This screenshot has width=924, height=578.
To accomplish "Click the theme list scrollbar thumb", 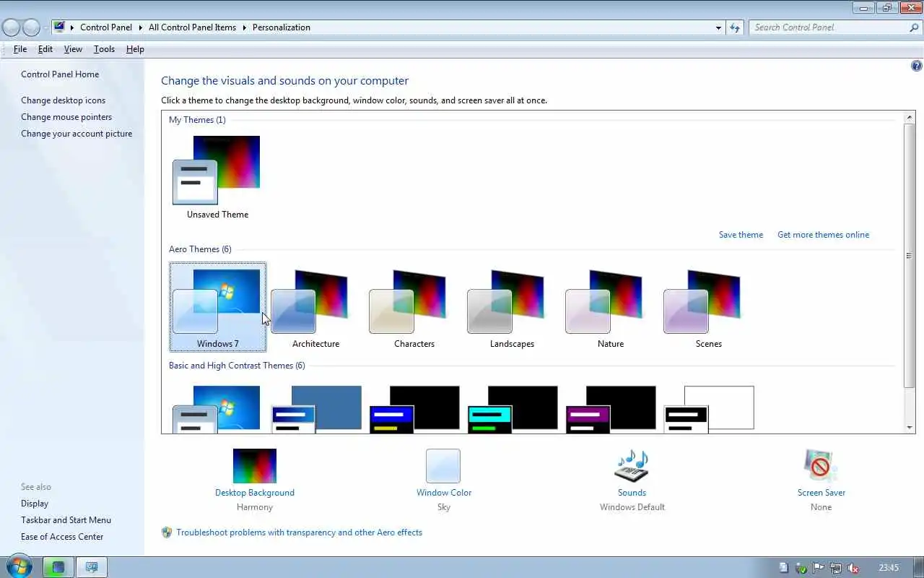I will (x=910, y=256).
